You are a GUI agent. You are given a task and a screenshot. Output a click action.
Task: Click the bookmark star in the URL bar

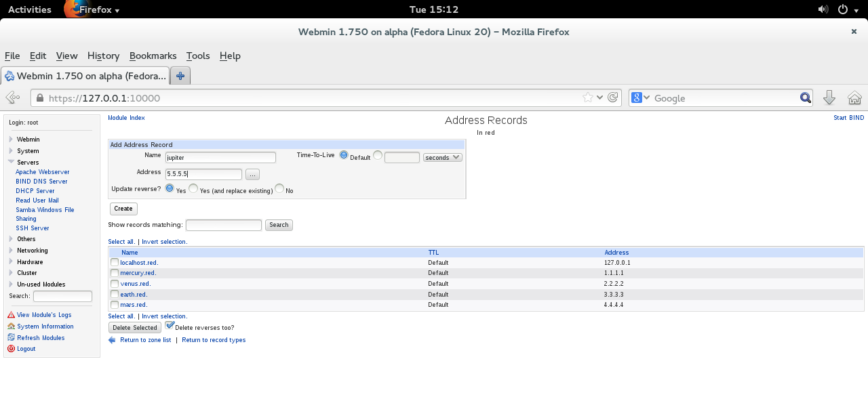(588, 98)
